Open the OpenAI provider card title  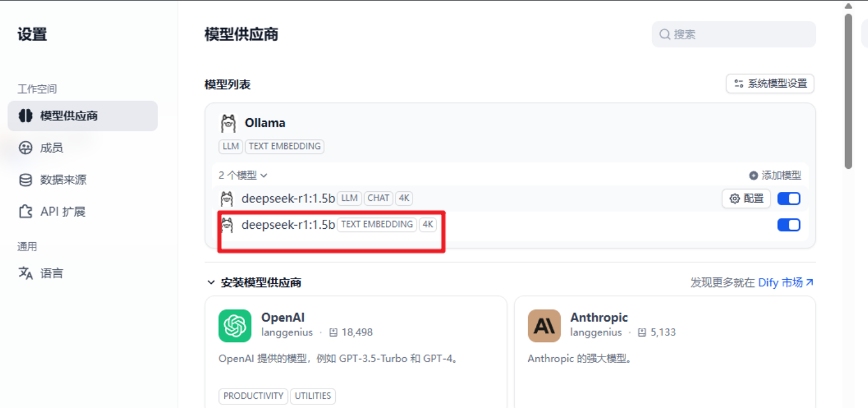(x=283, y=317)
